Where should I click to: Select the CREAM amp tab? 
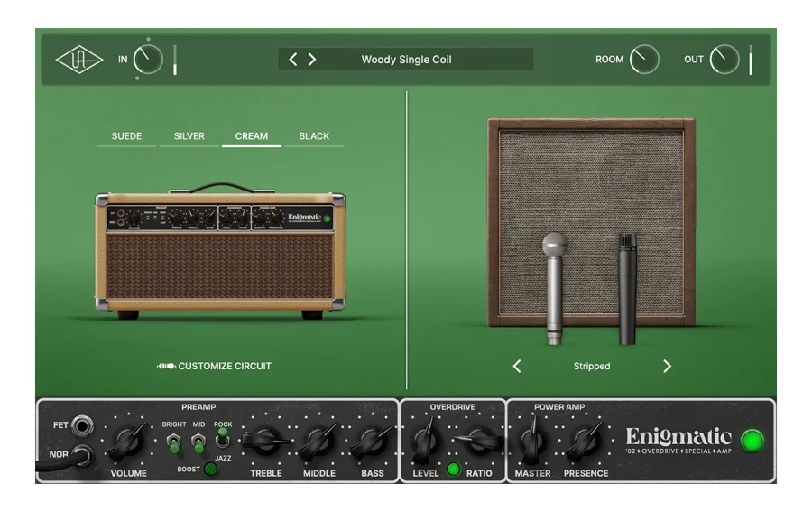(252, 137)
